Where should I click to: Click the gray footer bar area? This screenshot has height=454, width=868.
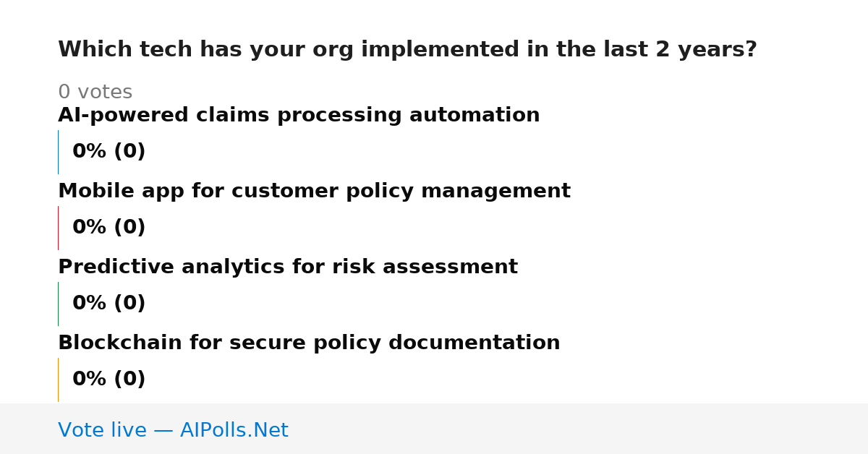[x=434, y=429]
